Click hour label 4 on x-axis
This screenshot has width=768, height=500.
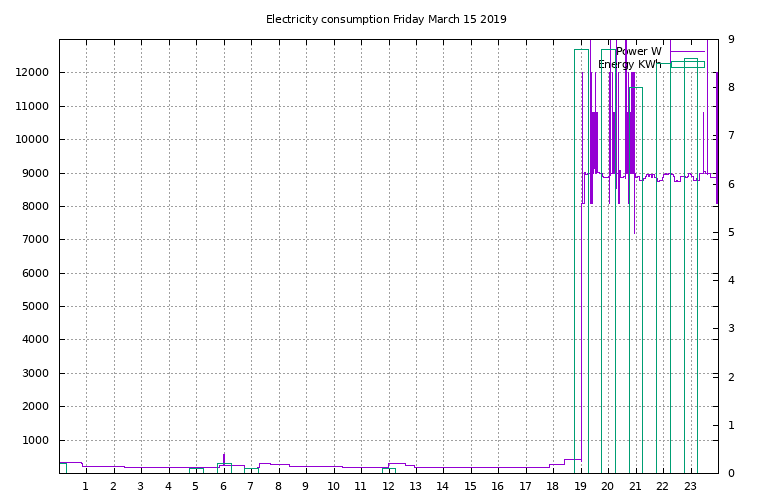click(x=168, y=486)
